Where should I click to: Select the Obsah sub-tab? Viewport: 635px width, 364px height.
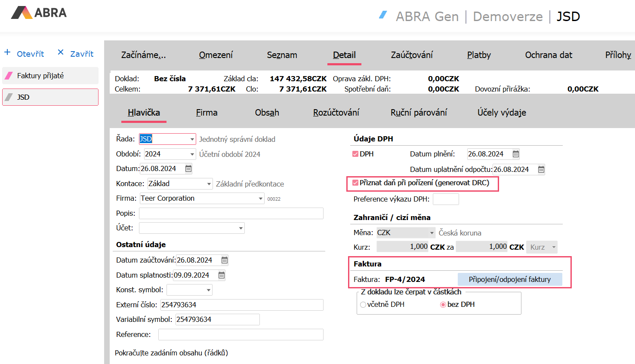click(267, 113)
